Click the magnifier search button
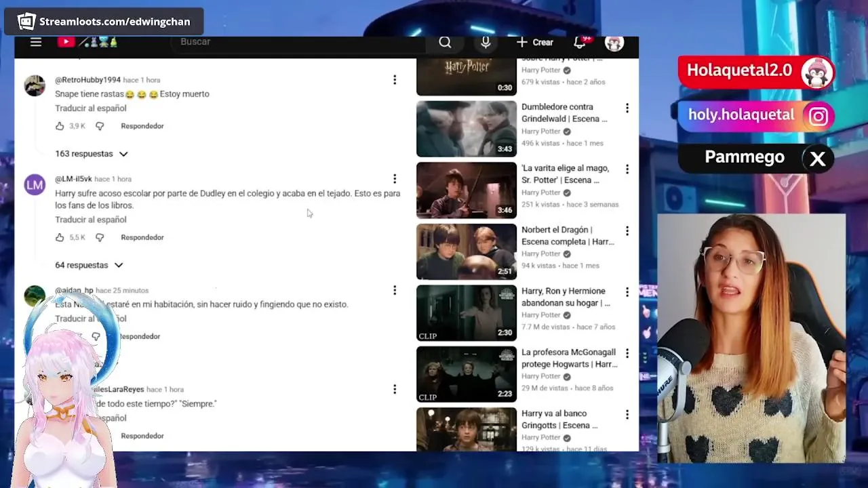Viewport: 868px width, 488px height. (445, 42)
